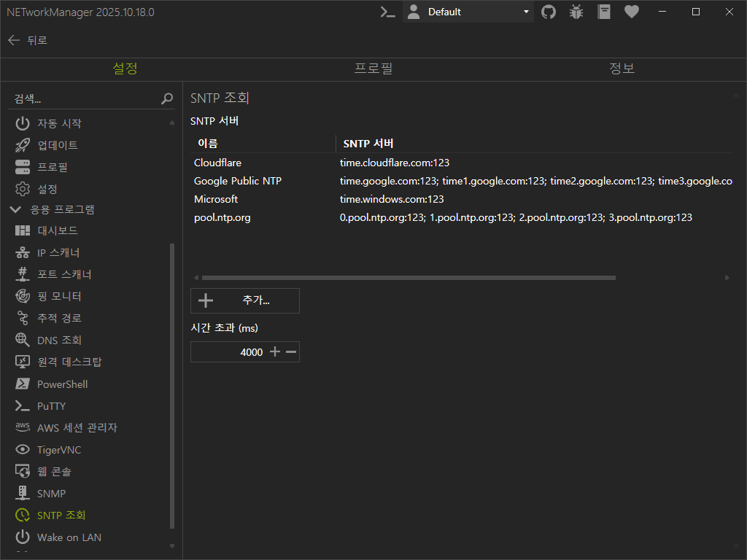The height and width of the screenshot is (560, 747).
Task: Open AWS 세션 관리자 settings icon
Action: [x=23, y=427]
